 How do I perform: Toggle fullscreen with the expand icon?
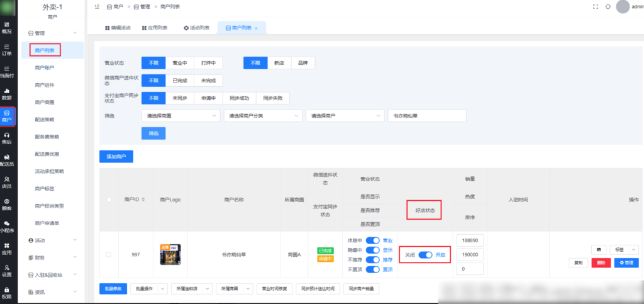point(596,6)
